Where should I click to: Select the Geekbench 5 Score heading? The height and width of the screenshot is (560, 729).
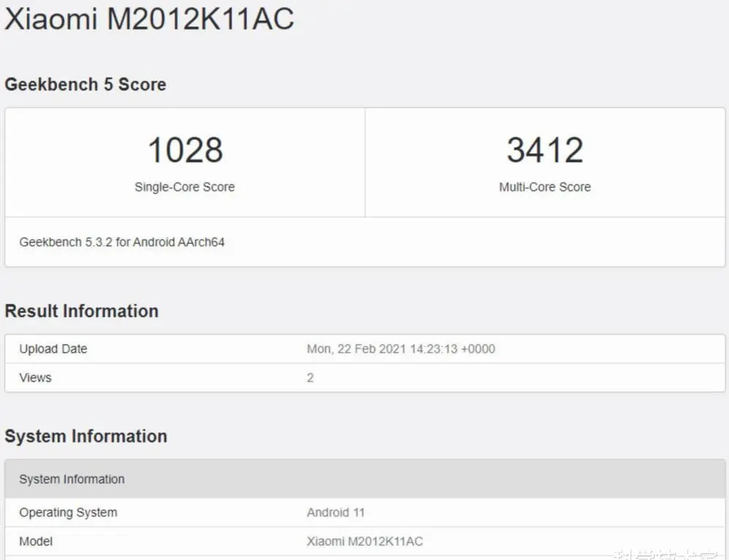(85, 85)
